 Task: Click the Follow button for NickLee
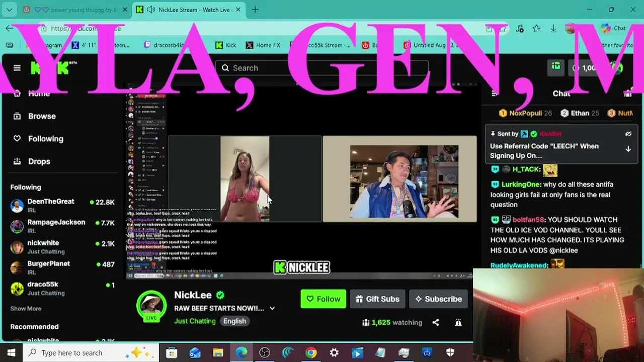coord(324,299)
